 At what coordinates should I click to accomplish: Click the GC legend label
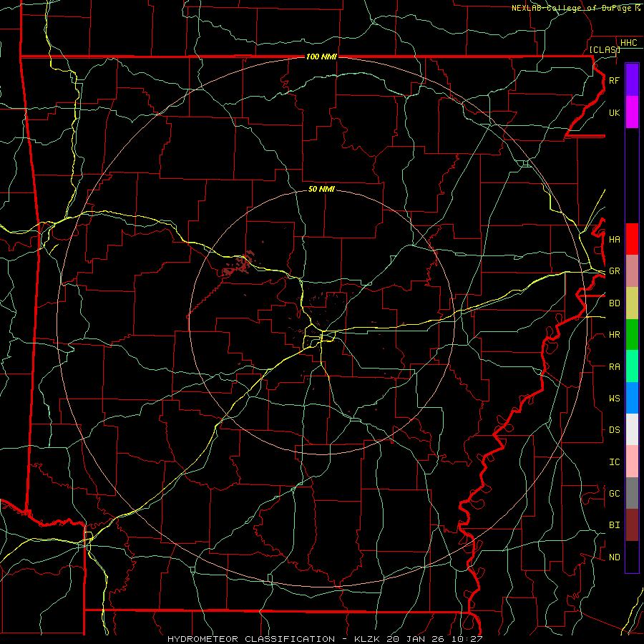point(614,493)
